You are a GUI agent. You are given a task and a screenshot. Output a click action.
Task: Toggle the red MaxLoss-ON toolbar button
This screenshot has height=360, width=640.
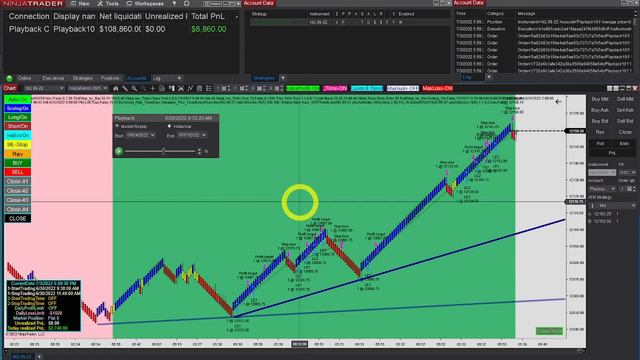click(x=438, y=88)
